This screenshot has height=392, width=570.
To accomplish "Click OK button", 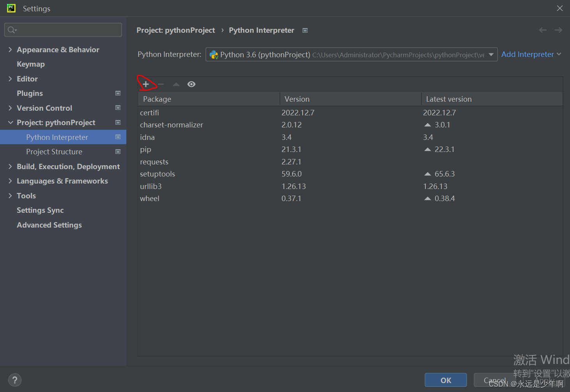I will tap(446, 380).
